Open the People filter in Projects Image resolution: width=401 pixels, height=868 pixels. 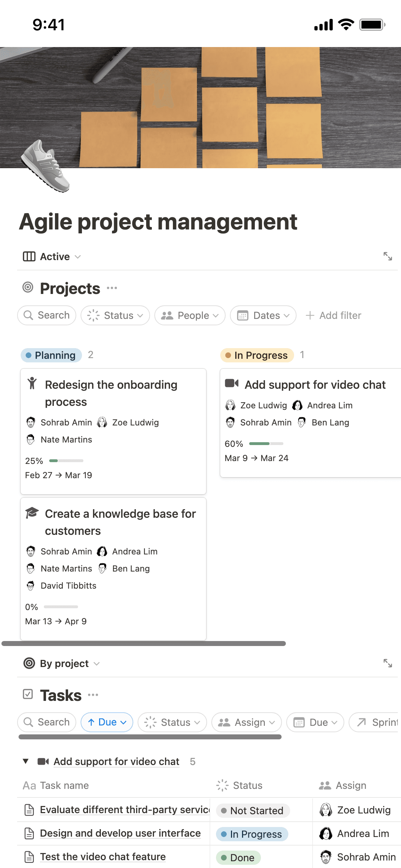pyautogui.click(x=190, y=315)
